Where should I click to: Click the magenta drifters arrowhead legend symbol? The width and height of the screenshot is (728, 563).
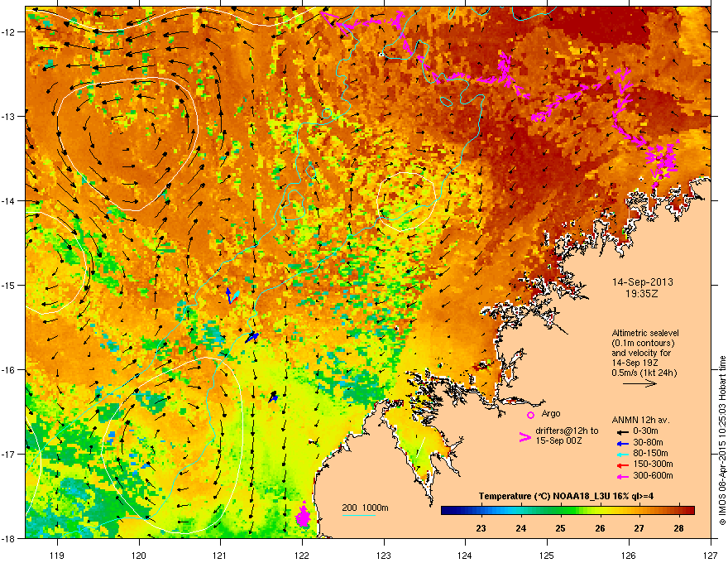pos(524,436)
